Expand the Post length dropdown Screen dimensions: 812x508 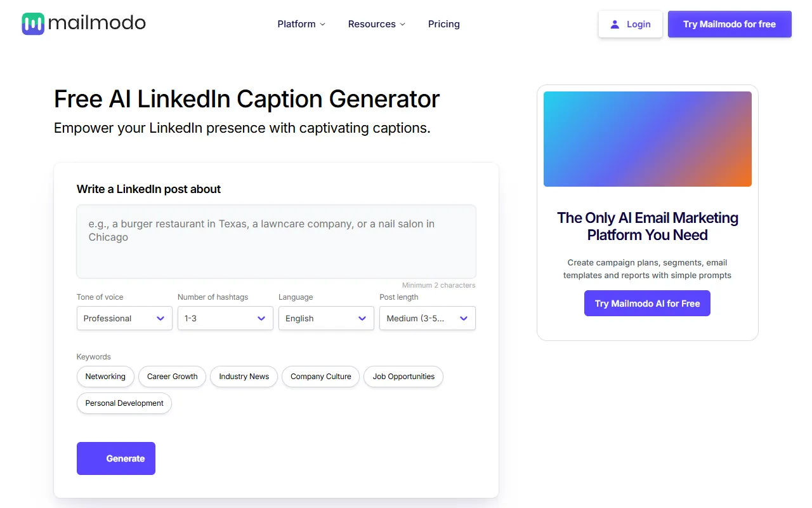click(x=427, y=318)
